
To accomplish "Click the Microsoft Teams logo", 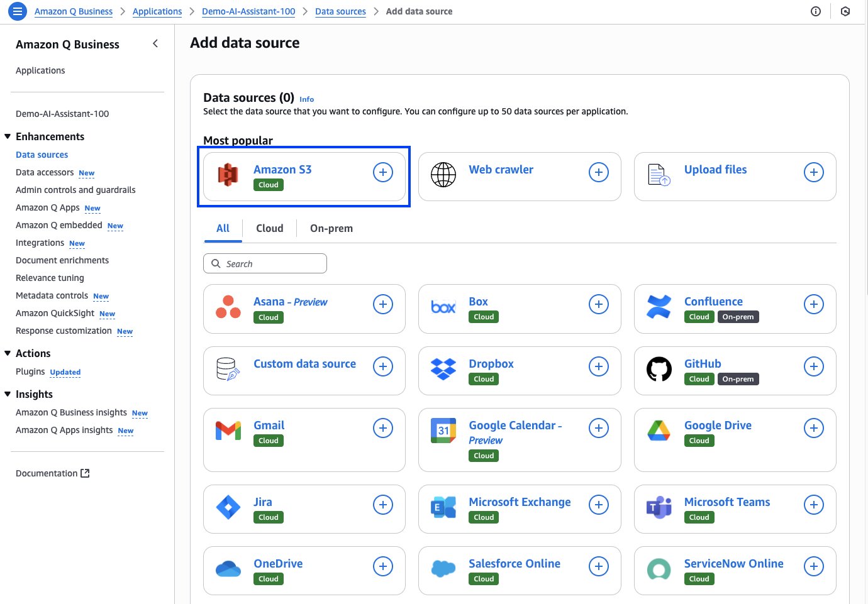I will [659, 507].
